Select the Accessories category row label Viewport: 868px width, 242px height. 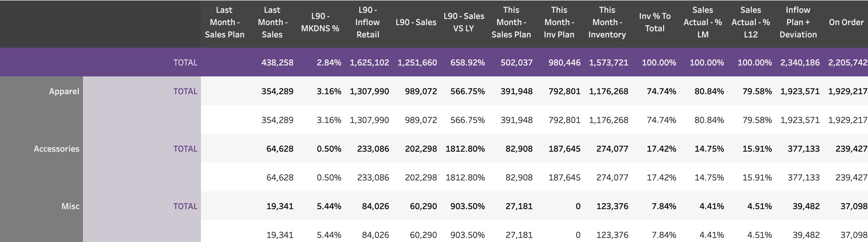click(56, 149)
